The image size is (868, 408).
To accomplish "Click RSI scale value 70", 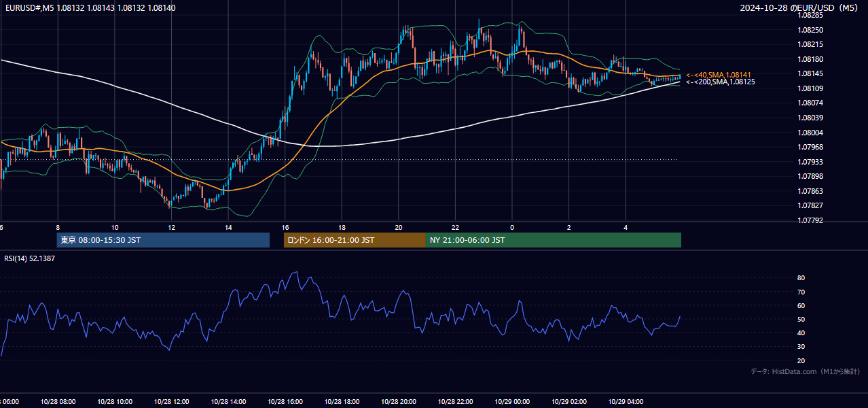I will coord(801,292).
